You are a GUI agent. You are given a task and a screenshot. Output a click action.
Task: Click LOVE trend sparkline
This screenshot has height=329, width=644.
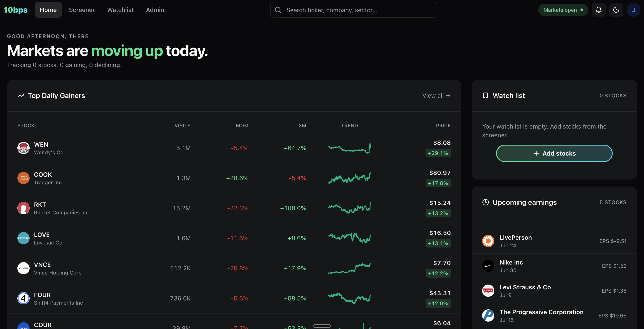[349, 238]
